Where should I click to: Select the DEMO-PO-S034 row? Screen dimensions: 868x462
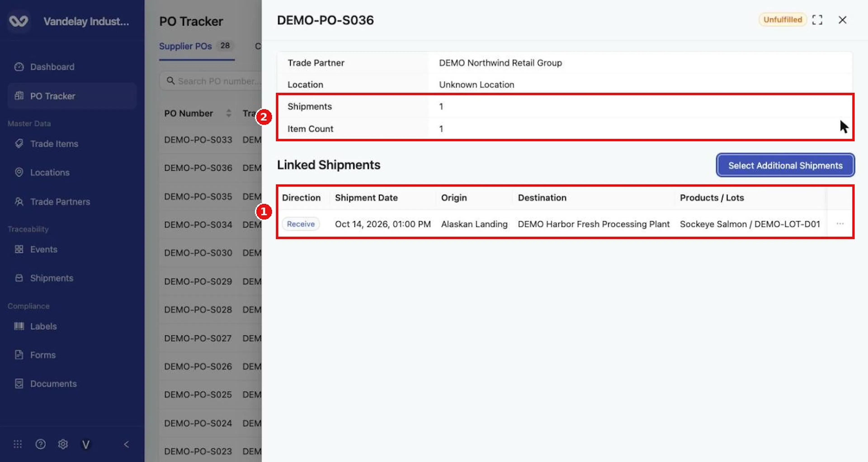pos(210,224)
